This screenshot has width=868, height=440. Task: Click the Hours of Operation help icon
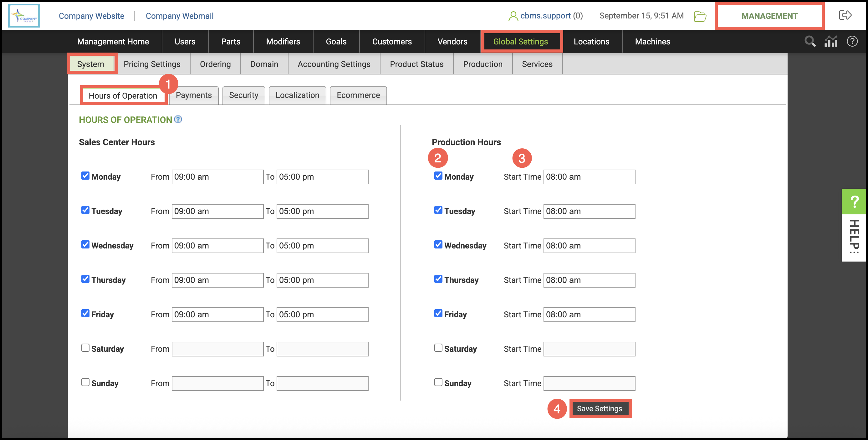click(x=178, y=119)
